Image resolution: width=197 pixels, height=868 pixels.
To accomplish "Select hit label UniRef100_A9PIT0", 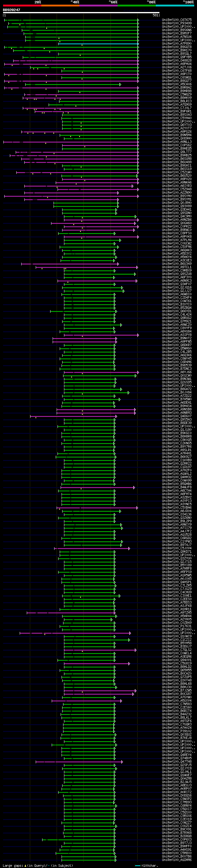I will click(x=177, y=74).
